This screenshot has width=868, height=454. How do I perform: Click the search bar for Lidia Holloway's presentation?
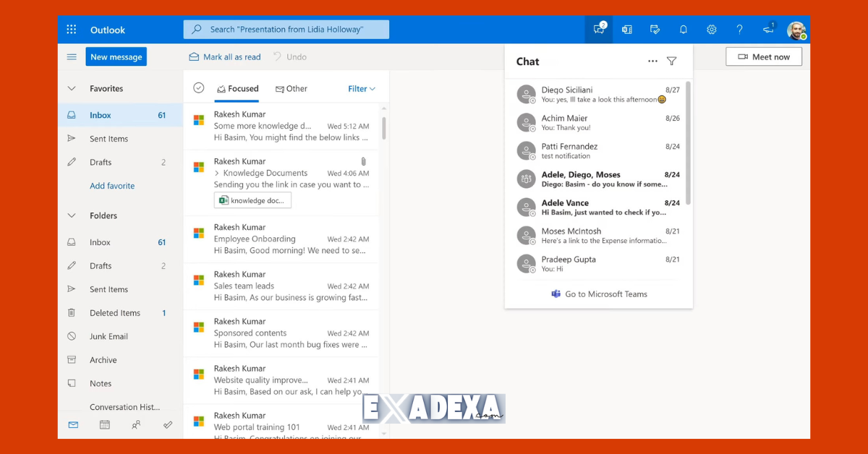(286, 30)
